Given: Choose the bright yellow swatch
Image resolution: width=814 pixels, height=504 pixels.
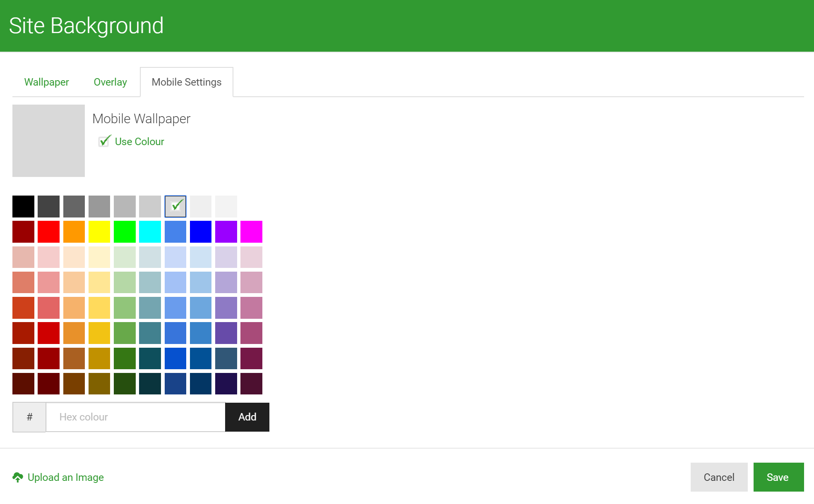Looking at the screenshot, I should [x=99, y=232].
